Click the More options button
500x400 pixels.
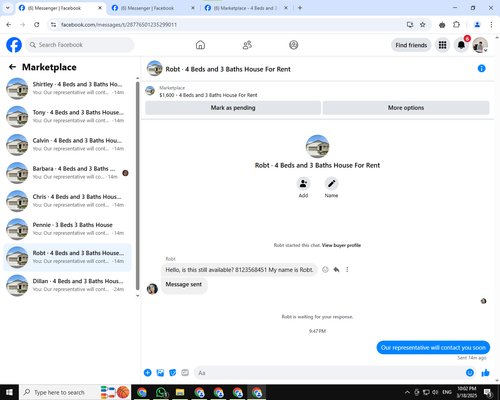pyautogui.click(x=406, y=108)
